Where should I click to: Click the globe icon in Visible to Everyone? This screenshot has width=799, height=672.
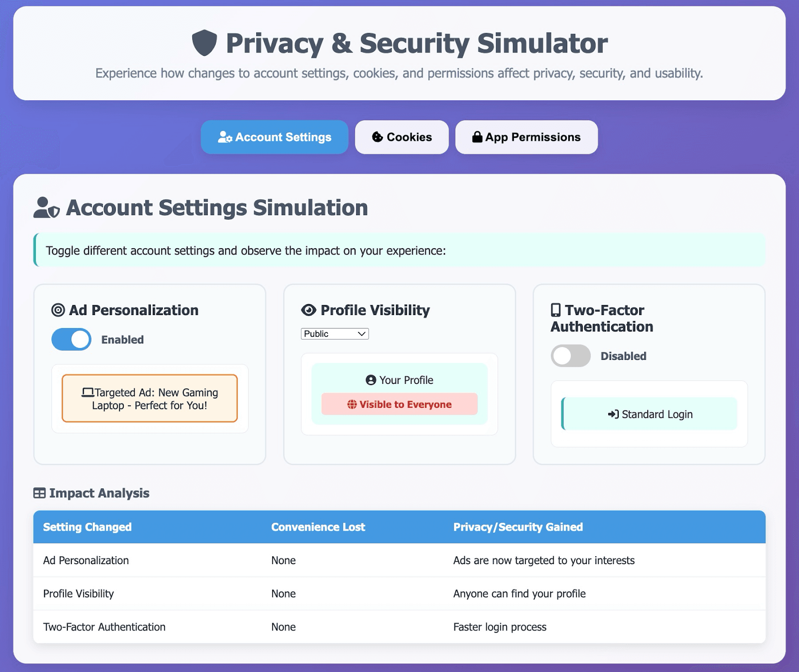click(x=352, y=404)
